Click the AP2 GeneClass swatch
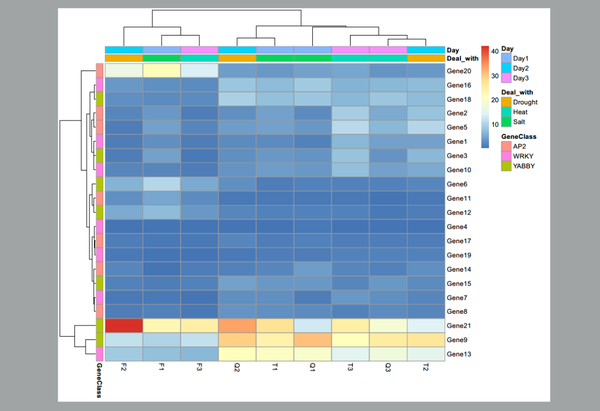The image size is (600, 411). click(506, 146)
